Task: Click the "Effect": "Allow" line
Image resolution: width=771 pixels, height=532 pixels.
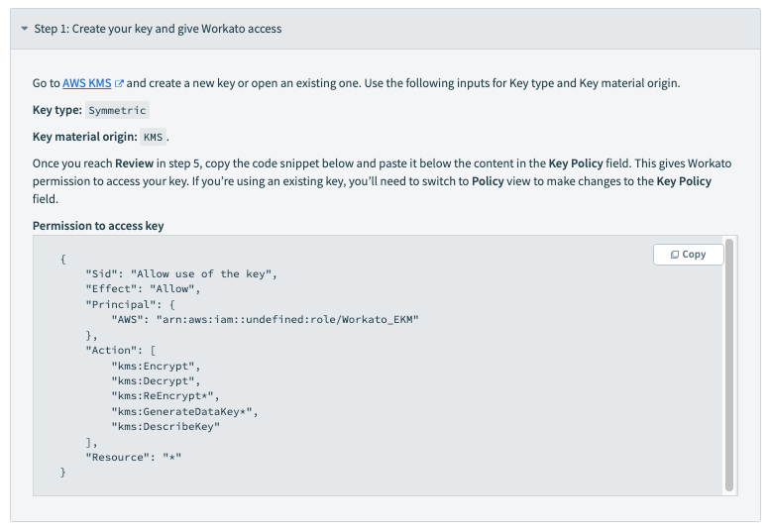Action: pyautogui.click(x=144, y=289)
